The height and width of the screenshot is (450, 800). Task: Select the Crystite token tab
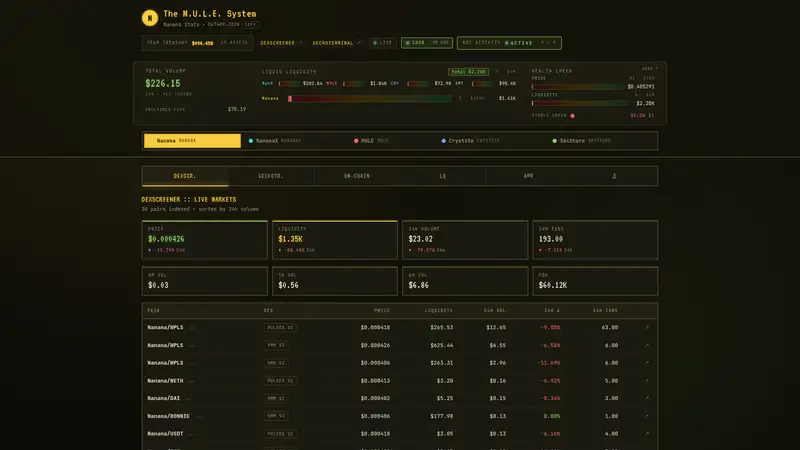(x=470, y=141)
